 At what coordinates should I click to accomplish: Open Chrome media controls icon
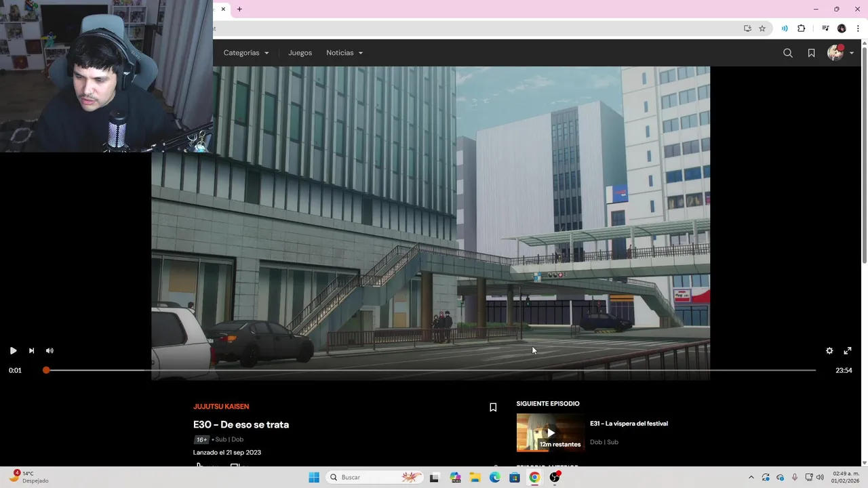click(825, 28)
